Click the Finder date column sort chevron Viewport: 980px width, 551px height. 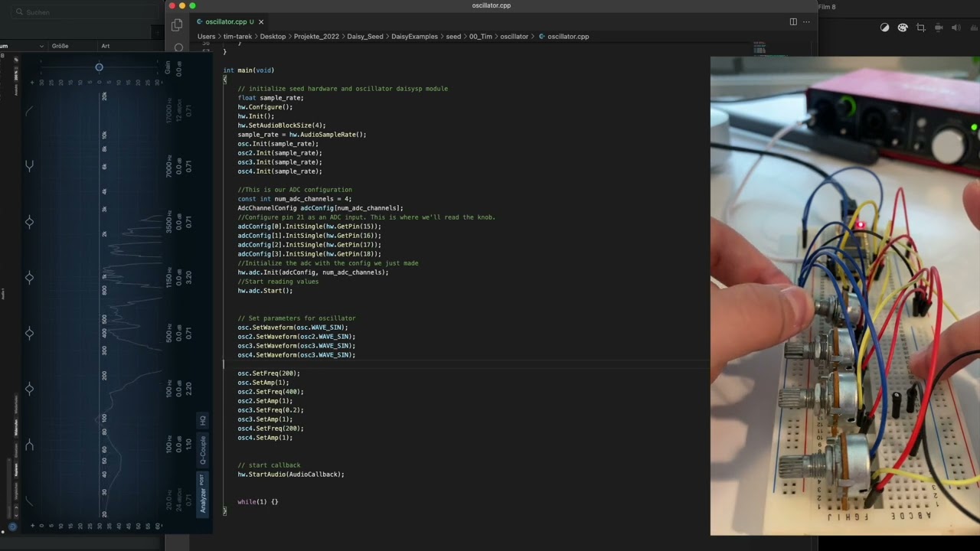pos(41,46)
